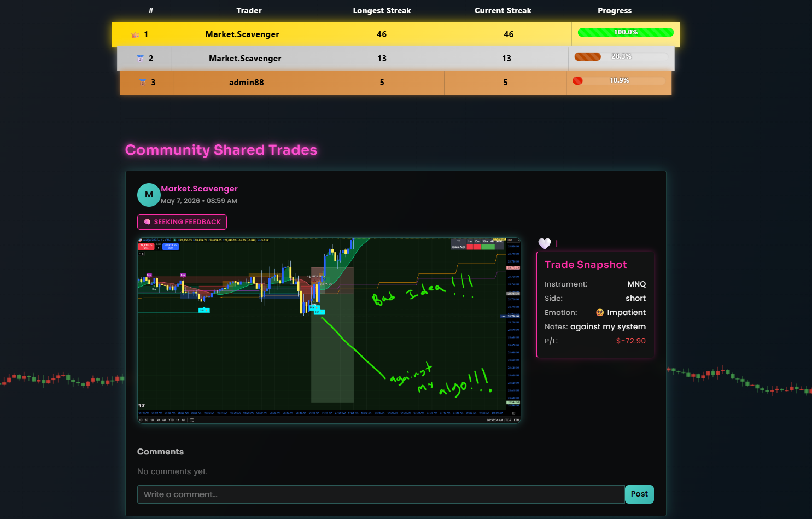Sort by Trader column header
The width and height of the screenshot is (812, 519).
pyautogui.click(x=249, y=10)
